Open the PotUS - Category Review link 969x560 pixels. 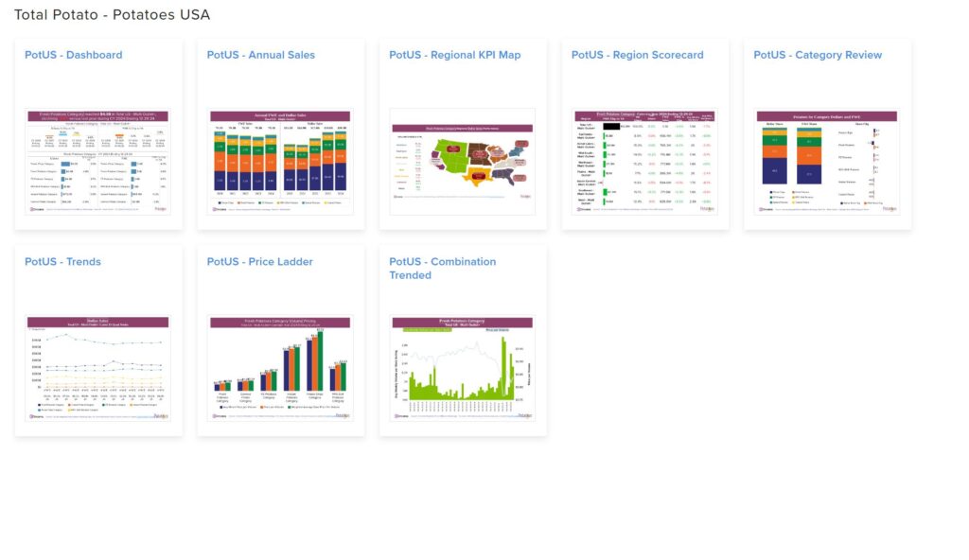[818, 55]
